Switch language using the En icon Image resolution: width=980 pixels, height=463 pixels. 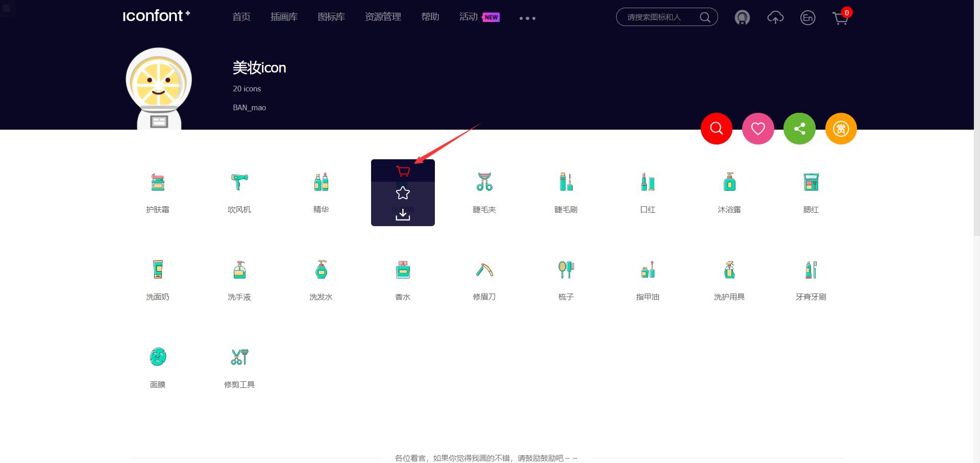pyautogui.click(x=807, y=18)
